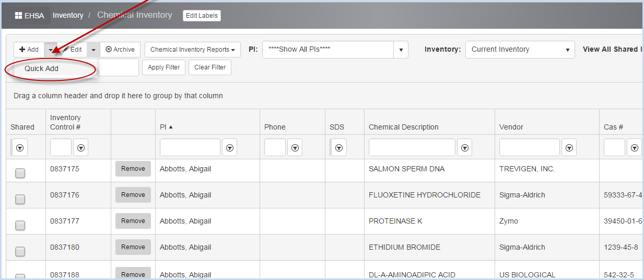This screenshot has width=644, height=280.
Task: Click Apply Filter
Action: click(164, 67)
